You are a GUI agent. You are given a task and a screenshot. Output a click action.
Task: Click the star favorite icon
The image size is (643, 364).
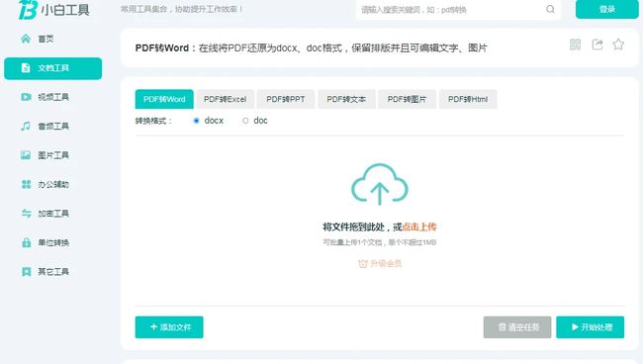coord(618,45)
